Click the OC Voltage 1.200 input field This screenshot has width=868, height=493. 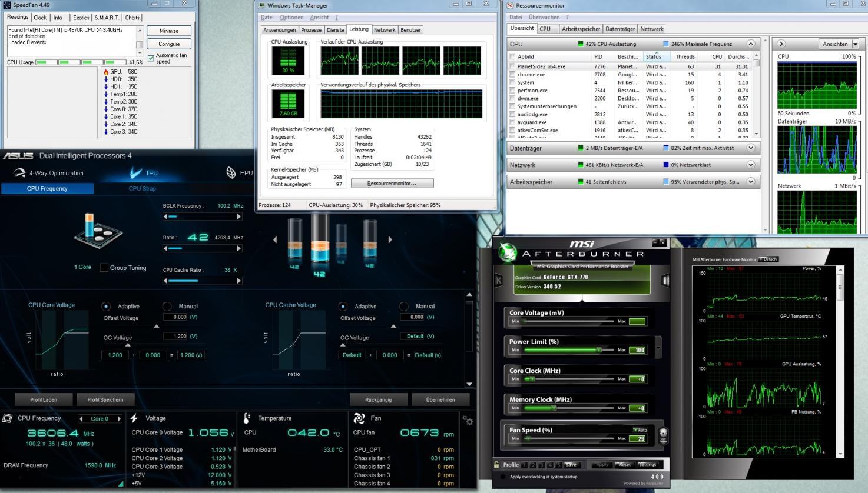point(175,336)
